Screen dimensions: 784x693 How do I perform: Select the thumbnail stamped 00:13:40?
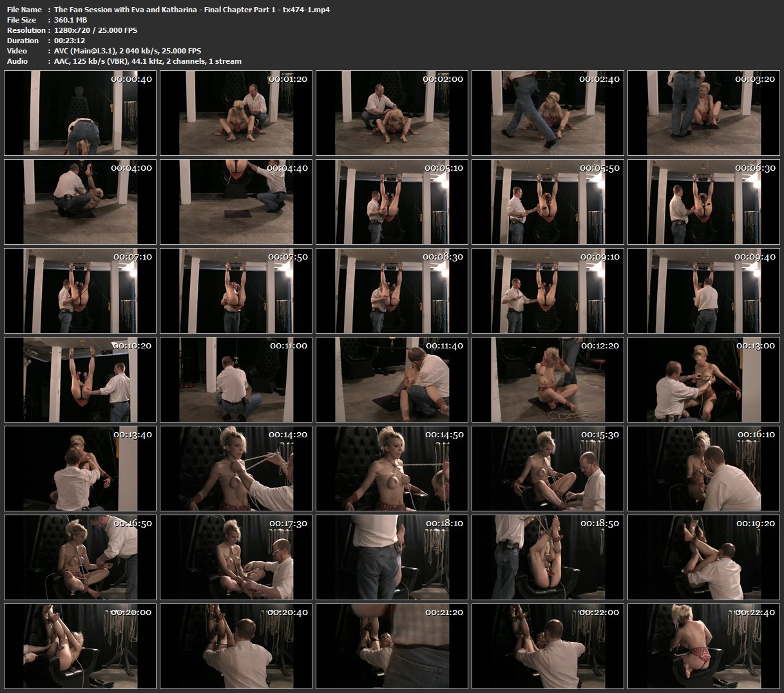[x=81, y=469]
